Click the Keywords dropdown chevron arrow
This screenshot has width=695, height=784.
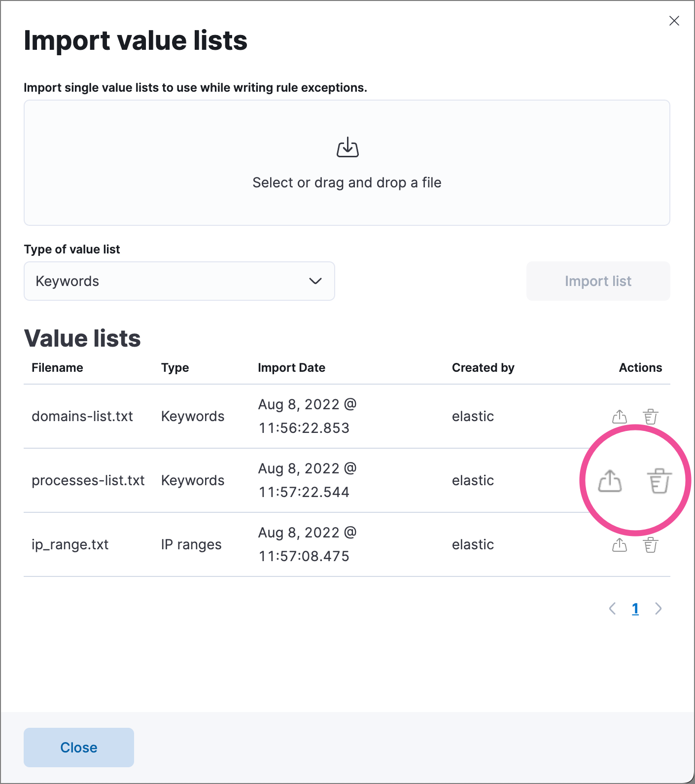(315, 281)
